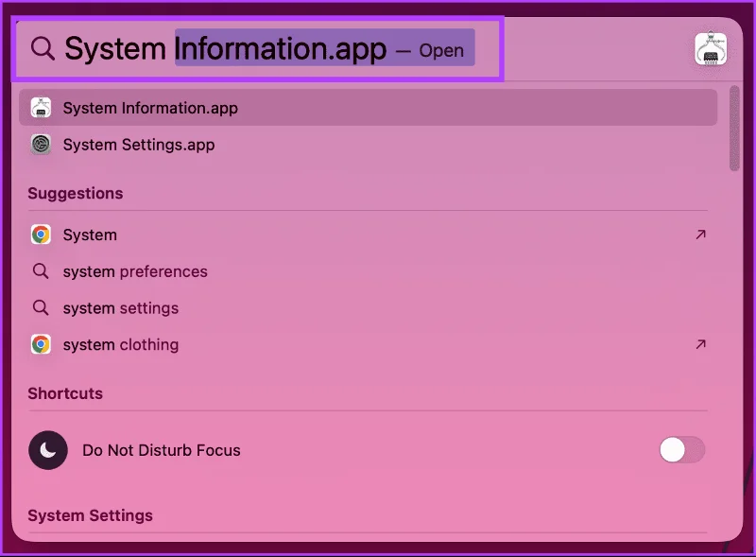Select System Information.app result row
The height and width of the screenshot is (557, 756).
point(368,108)
